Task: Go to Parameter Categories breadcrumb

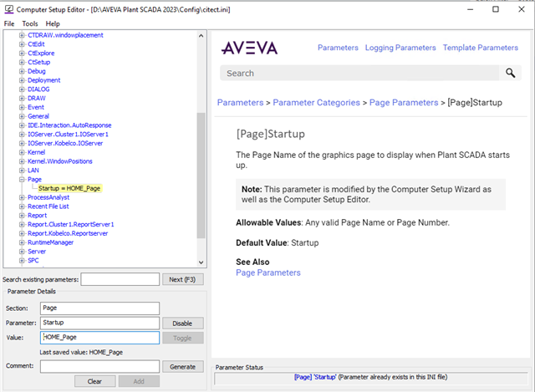Action: coord(316,103)
